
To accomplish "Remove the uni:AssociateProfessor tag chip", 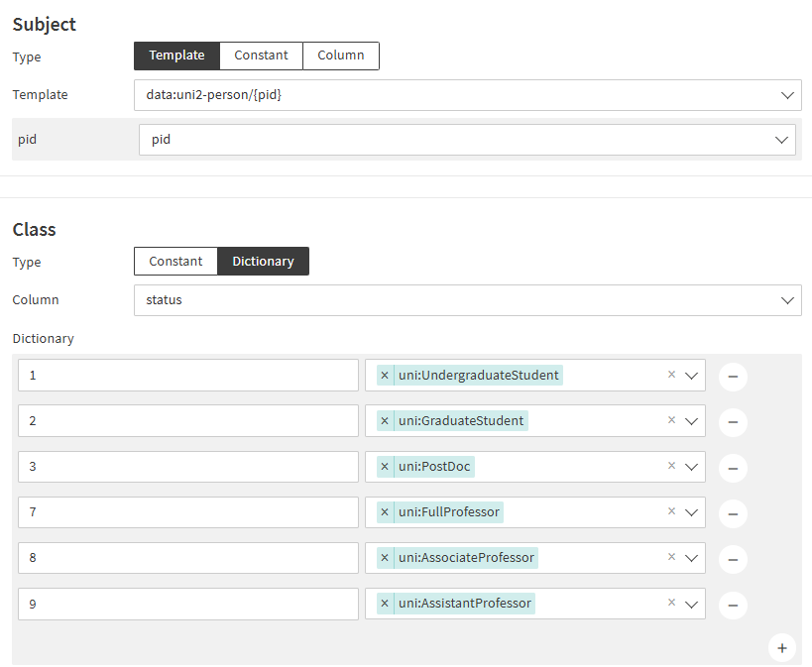I will [385, 558].
